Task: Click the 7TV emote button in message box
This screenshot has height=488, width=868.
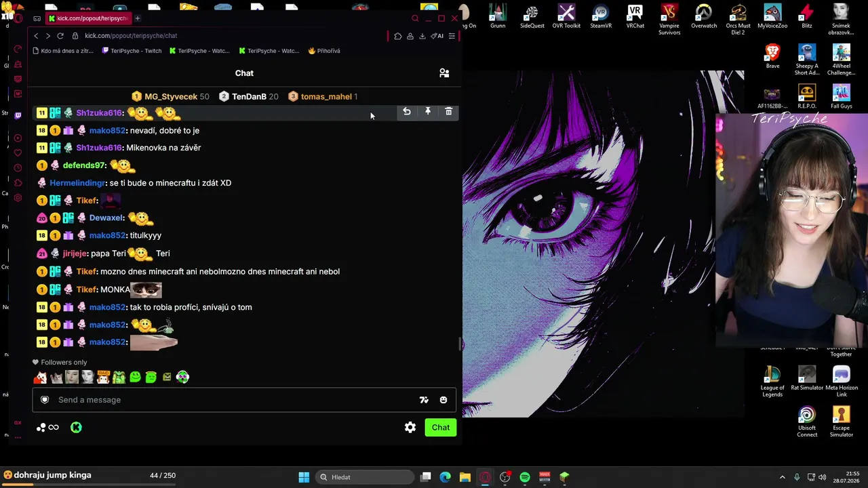Action: 424,400
